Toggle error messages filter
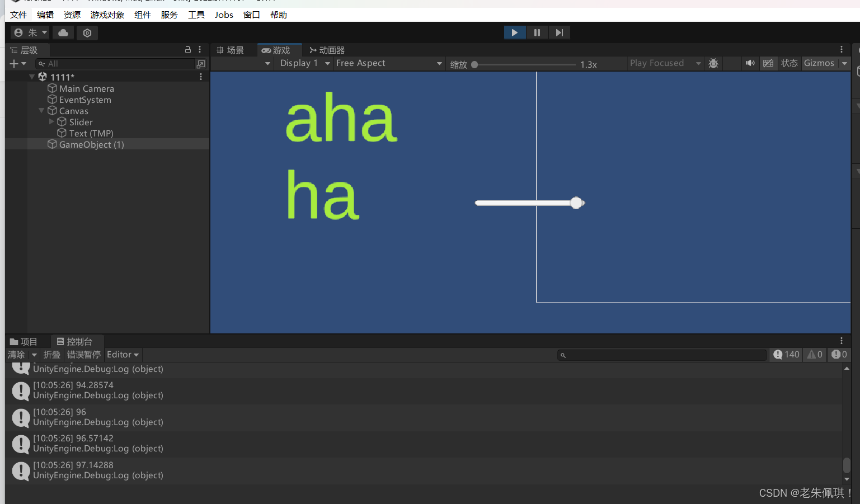 click(x=839, y=355)
